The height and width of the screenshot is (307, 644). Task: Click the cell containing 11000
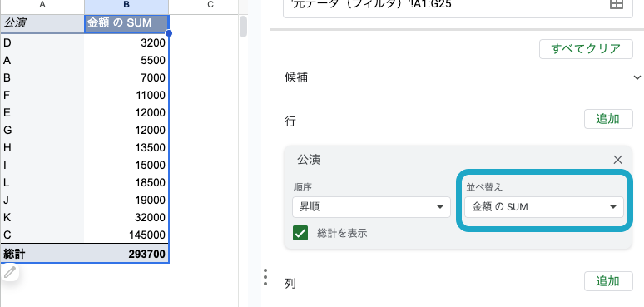point(126,95)
